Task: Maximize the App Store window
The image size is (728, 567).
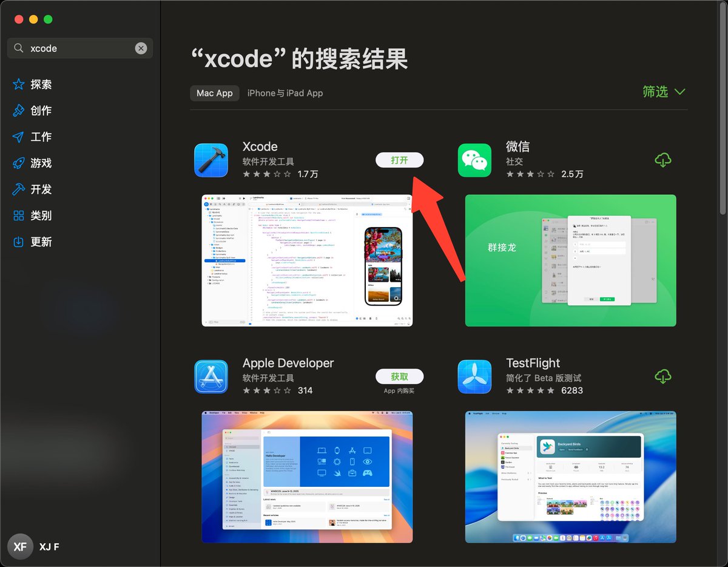Action: [48, 19]
